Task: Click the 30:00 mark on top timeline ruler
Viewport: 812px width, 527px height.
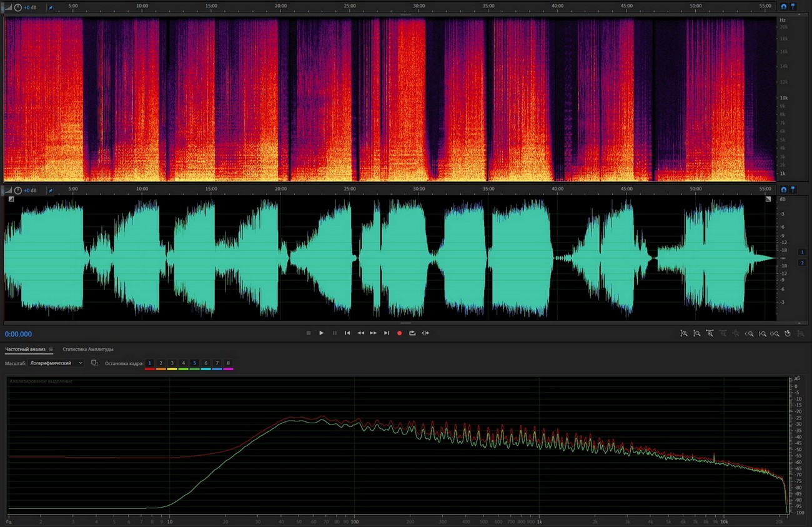Action: click(x=419, y=6)
